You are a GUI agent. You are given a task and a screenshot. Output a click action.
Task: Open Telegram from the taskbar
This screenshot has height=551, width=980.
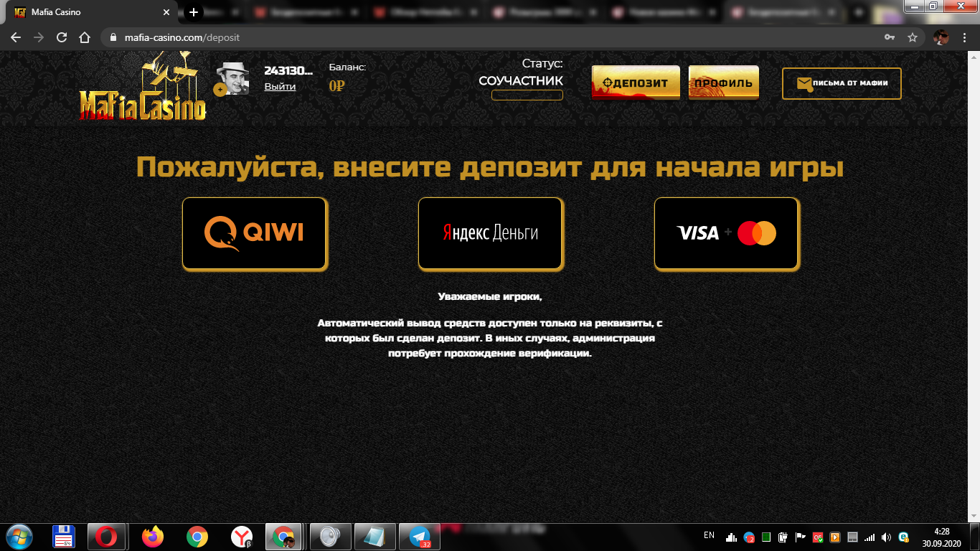pos(420,537)
